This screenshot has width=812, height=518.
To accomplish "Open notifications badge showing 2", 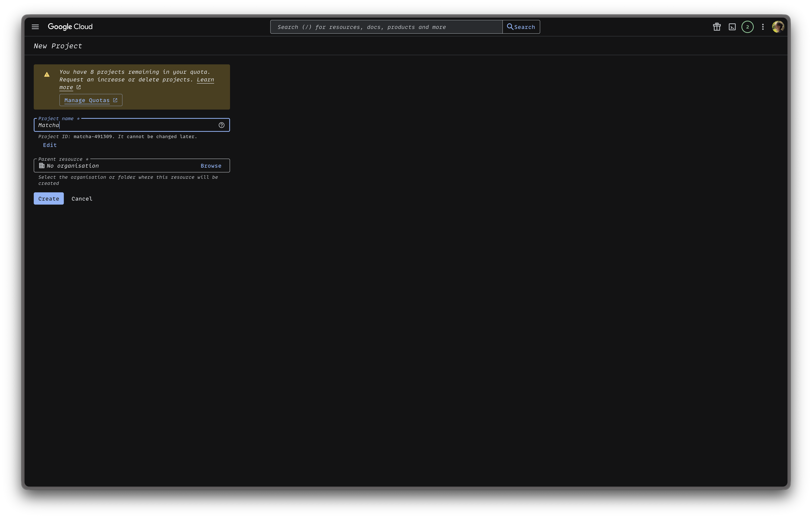I will point(747,27).
